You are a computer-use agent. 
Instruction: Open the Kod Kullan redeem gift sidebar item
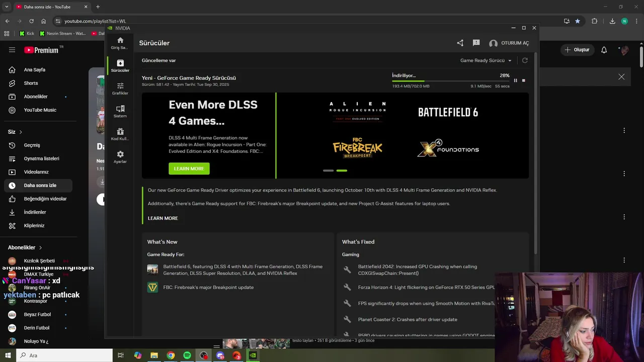click(x=120, y=134)
